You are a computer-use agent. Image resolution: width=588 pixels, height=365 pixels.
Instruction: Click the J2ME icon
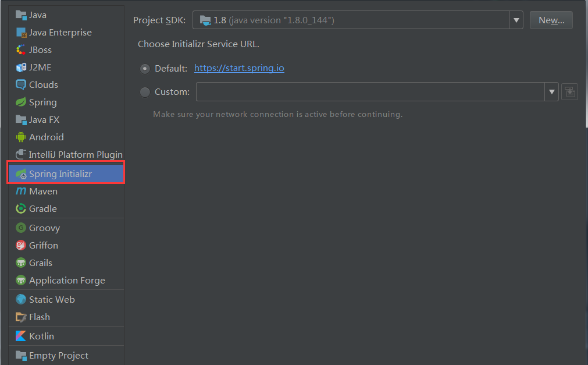(21, 67)
